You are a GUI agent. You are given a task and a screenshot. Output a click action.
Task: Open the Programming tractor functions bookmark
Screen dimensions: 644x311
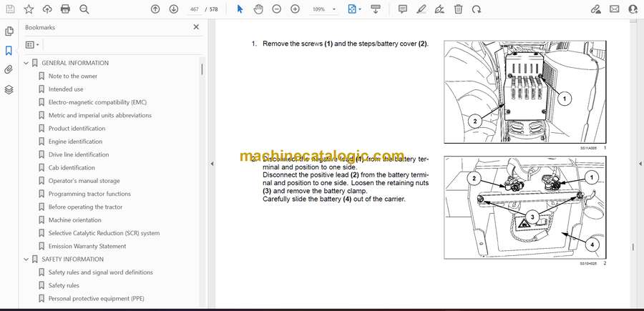pos(89,194)
